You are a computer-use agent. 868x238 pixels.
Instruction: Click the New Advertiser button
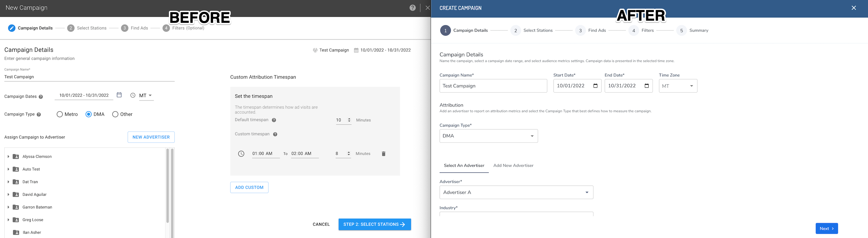[151, 137]
